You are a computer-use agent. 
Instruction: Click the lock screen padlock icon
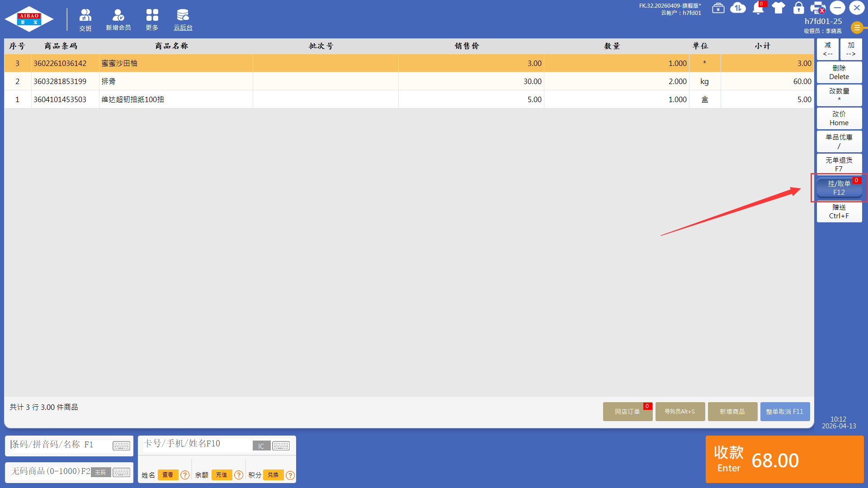tap(798, 8)
